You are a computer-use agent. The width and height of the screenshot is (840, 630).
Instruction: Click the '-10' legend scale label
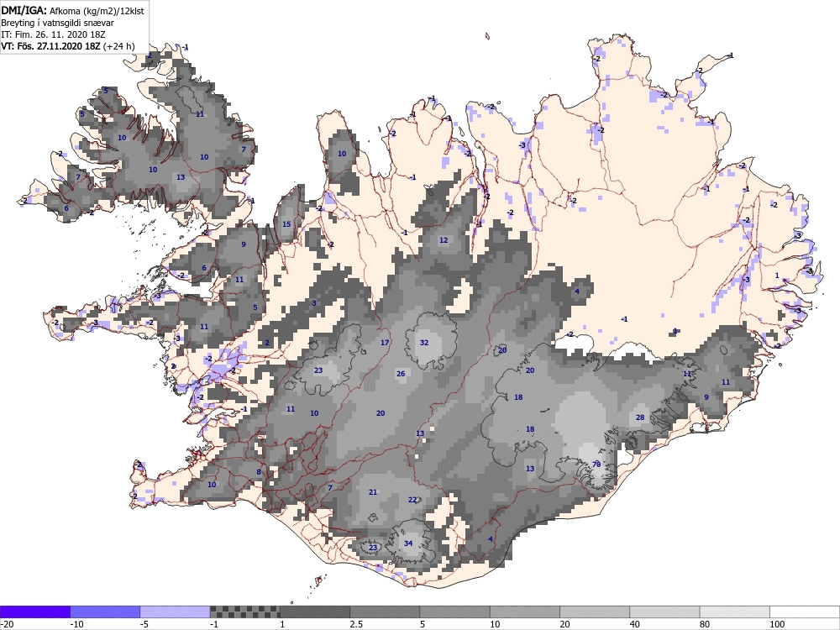pyautogui.click(x=77, y=624)
